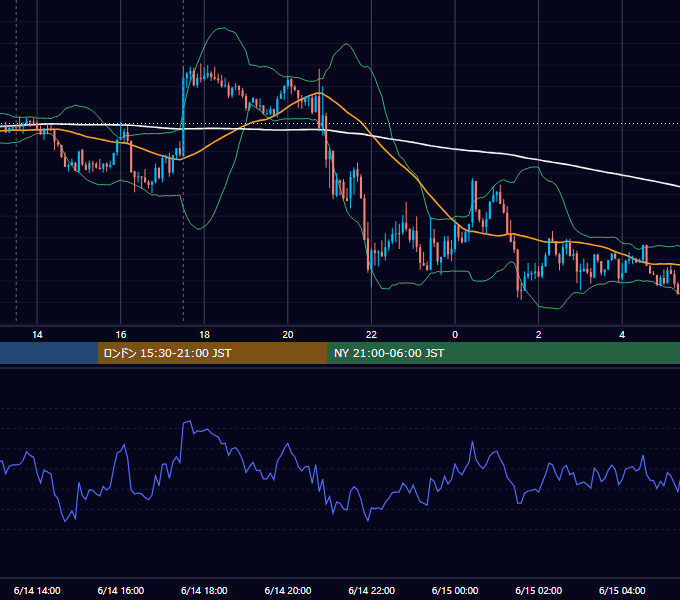The image size is (680, 600).
Task: Click the 20 hour label on the price chart axis
Action: [x=288, y=335]
